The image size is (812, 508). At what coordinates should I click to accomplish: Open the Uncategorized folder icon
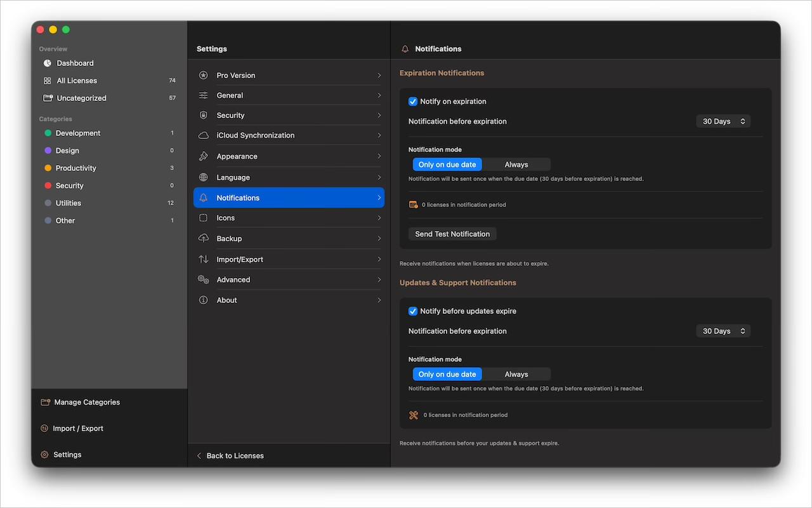click(48, 98)
